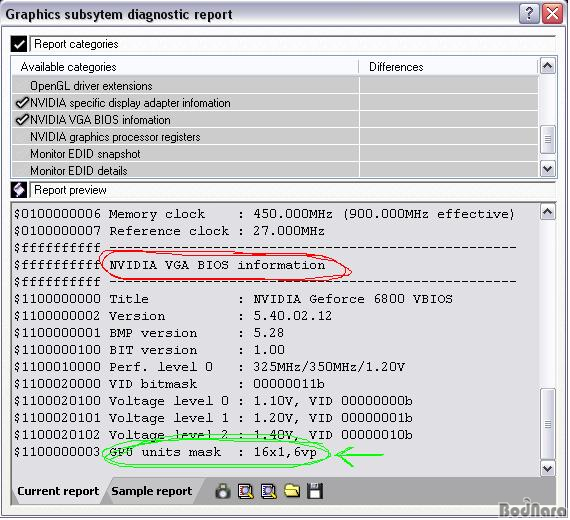Click categories list scroll up arrow
Viewport: 570px width, 520px height.
click(x=548, y=66)
